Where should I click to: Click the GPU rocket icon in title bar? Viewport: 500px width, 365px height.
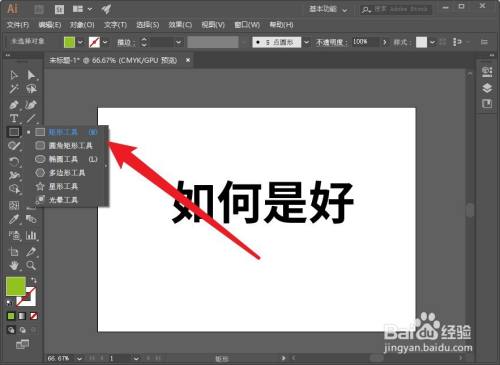point(106,9)
